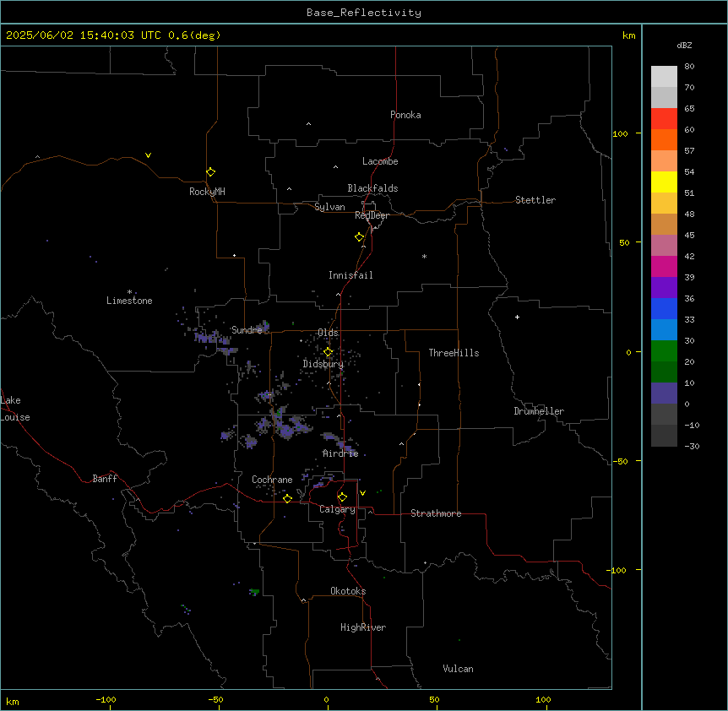728x711 pixels.
Task: Click the caret marker west of Lacombe
Action: tap(335, 167)
